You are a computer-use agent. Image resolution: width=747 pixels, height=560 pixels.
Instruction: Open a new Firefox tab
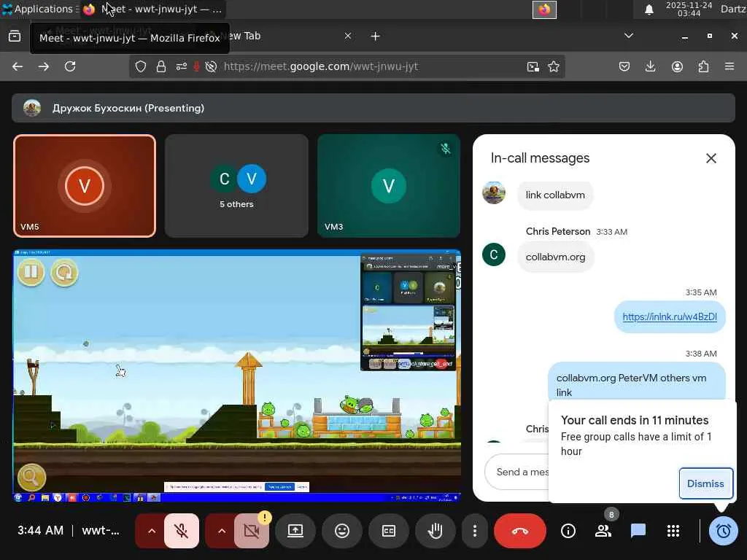[376, 36]
